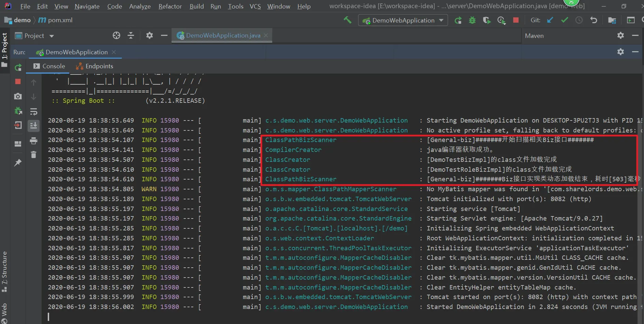The image size is (644, 324).
Task: Rerun application from Run panel sidebar
Action: (18, 67)
